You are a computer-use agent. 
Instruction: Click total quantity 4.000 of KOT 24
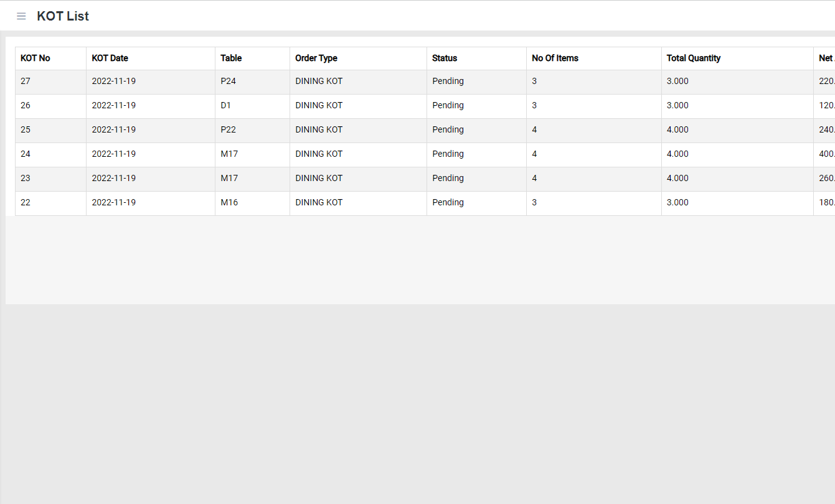(677, 154)
